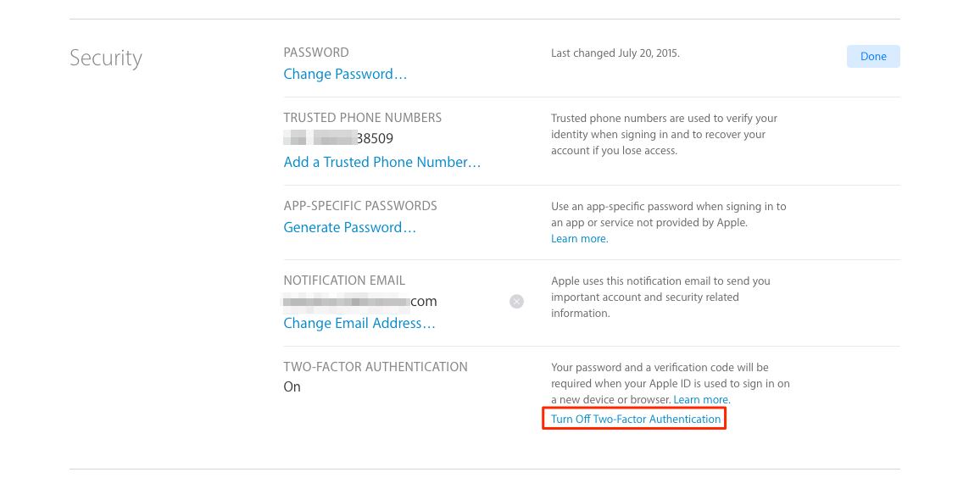Click the Generate Password link

tap(349, 228)
